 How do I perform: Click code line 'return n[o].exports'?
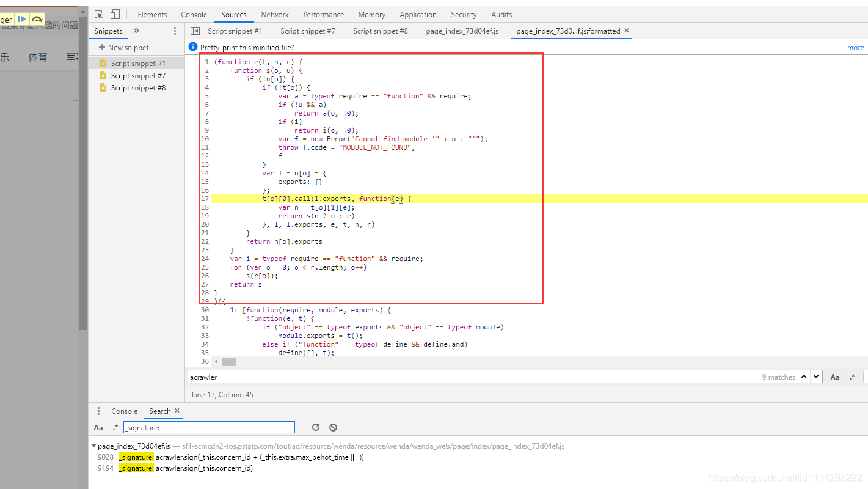pyautogui.click(x=284, y=241)
